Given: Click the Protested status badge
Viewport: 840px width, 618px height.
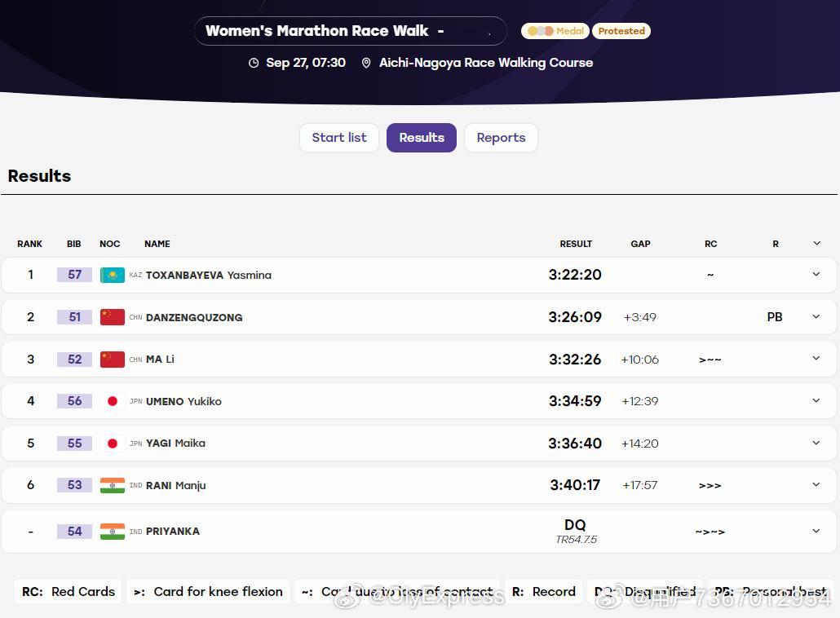Looking at the screenshot, I should [621, 31].
